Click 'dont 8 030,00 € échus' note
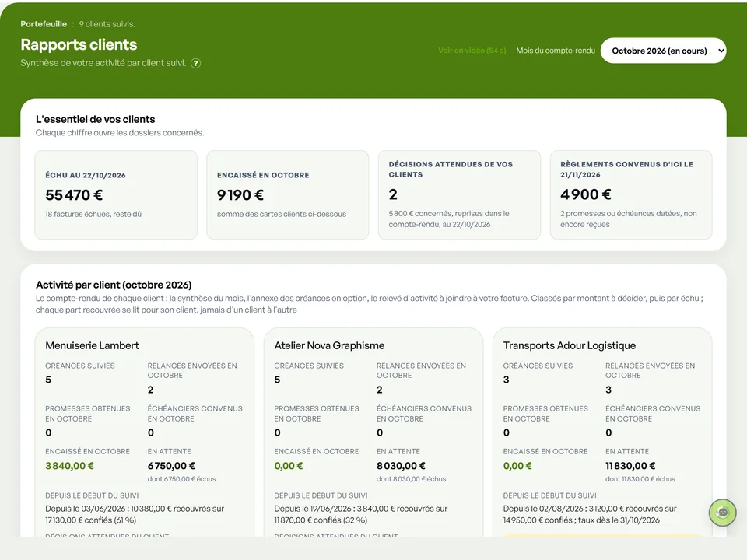 tap(411, 479)
